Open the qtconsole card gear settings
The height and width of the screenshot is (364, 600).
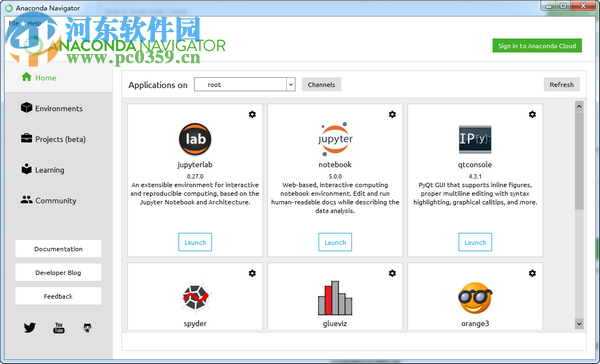[x=532, y=114]
